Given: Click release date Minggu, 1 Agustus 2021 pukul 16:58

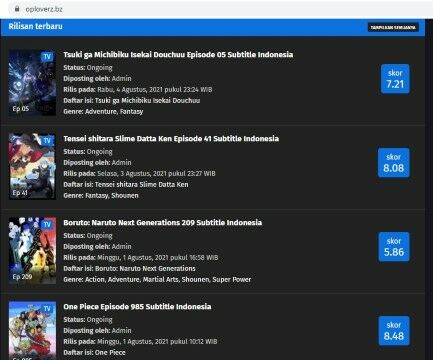Looking at the screenshot, I should tap(158, 257).
